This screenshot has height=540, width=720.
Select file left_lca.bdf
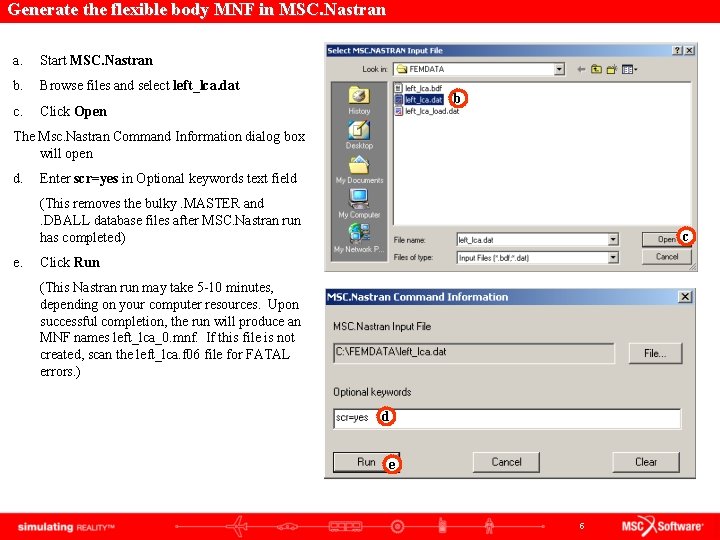point(418,88)
